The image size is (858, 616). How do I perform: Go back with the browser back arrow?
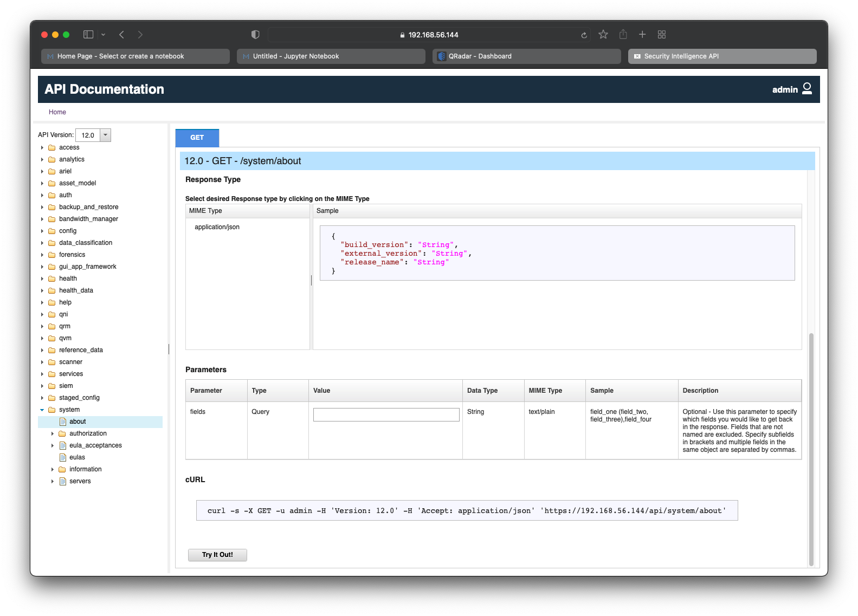[x=122, y=35]
